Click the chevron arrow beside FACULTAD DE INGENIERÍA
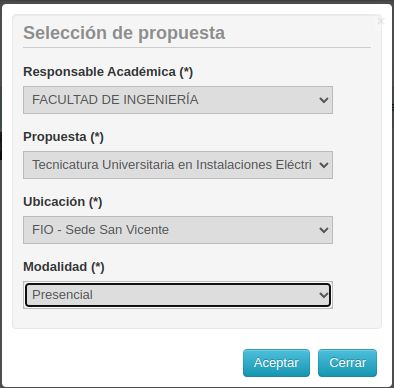This screenshot has height=388, width=394. point(324,100)
